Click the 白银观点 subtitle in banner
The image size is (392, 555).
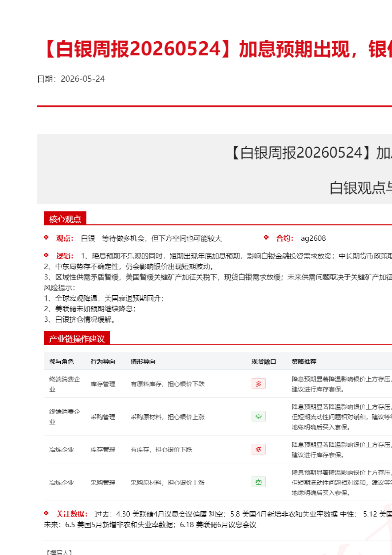tap(361, 188)
